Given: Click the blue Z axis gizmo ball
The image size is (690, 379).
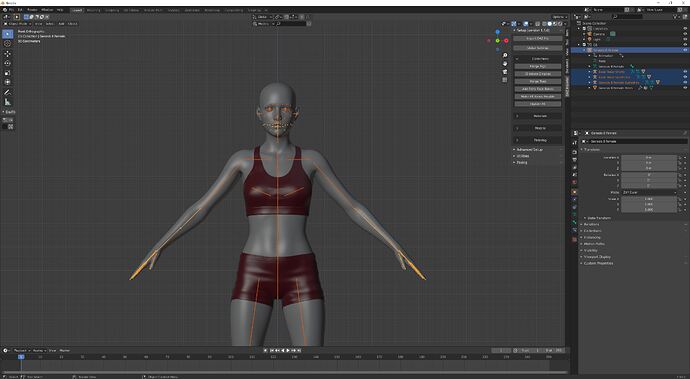Looking at the screenshot, I should [498, 32].
